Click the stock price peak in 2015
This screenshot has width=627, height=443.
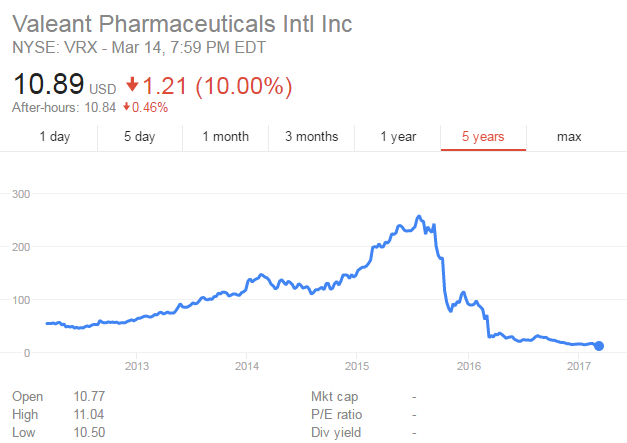coord(419,216)
